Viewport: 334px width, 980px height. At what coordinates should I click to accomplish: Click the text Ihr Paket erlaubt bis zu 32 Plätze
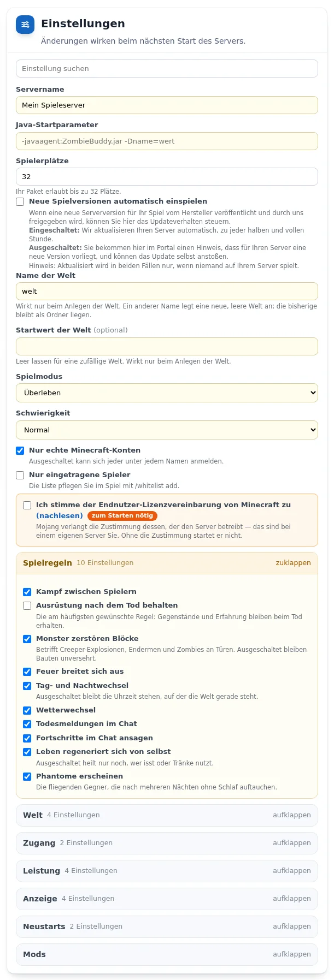pyautogui.click(x=68, y=192)
